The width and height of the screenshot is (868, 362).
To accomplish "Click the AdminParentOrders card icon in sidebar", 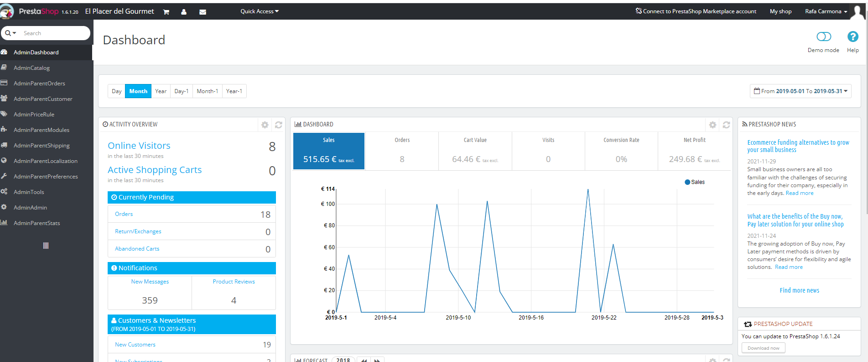I will pyautogui.click(x=4, y=83).
